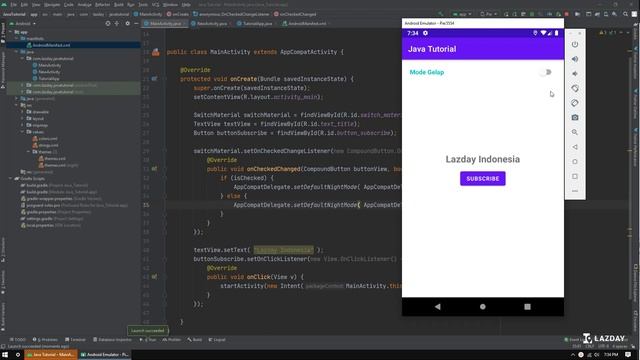The height and width of the screenshot is (360, 640).
Task: Tap the SUBSCRIBE button in the emulator
Action: pos(482,178)
